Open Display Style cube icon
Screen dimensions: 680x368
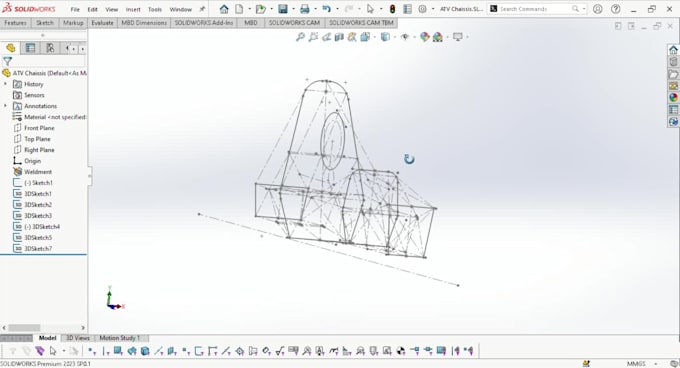[x=385, y=37]
